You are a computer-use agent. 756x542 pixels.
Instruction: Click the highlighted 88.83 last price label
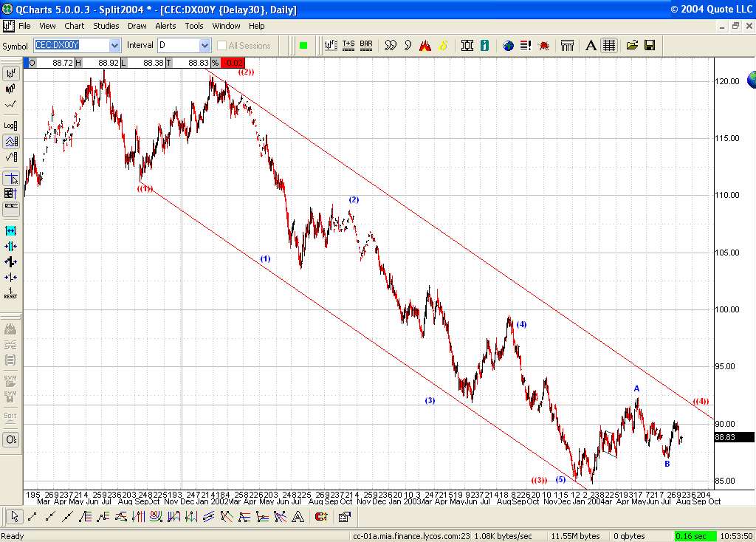click(x=734, y=437)
